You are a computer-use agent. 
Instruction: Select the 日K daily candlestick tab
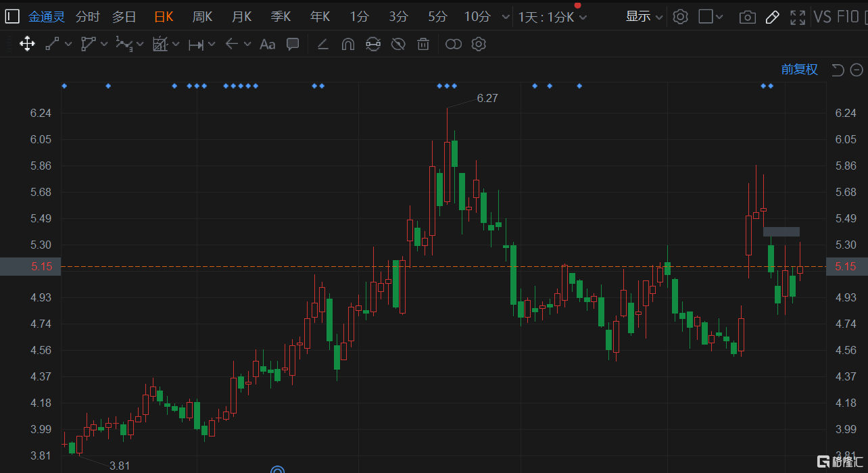point(164,17)
